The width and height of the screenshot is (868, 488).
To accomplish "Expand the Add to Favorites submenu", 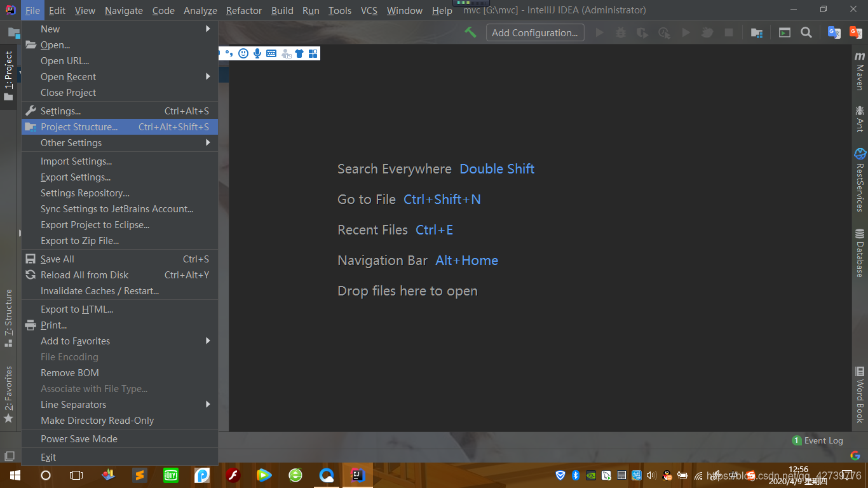I will (x=119, y=341).
